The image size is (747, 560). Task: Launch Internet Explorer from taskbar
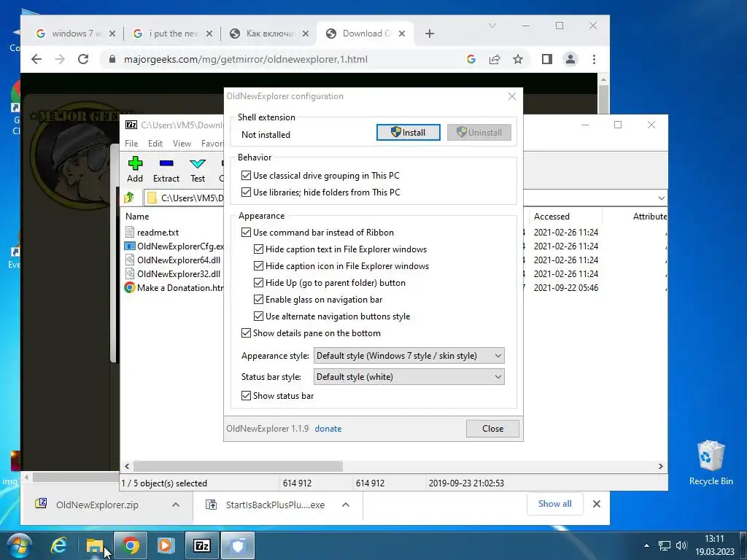(58, 545)
